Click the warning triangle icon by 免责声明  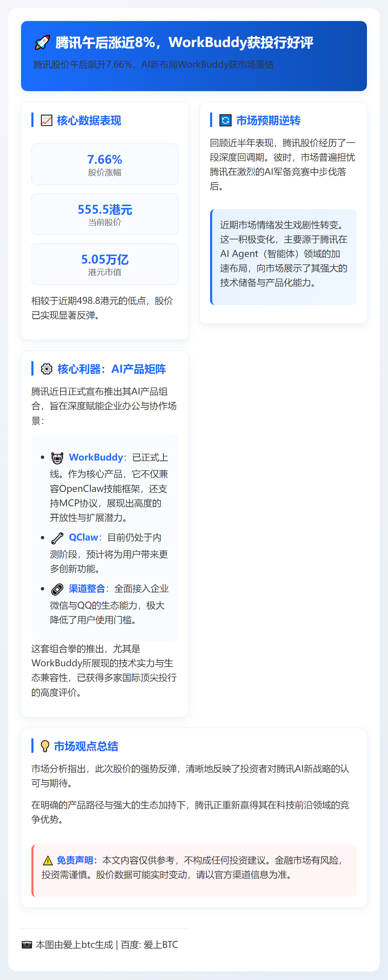[x=48, y=860]
